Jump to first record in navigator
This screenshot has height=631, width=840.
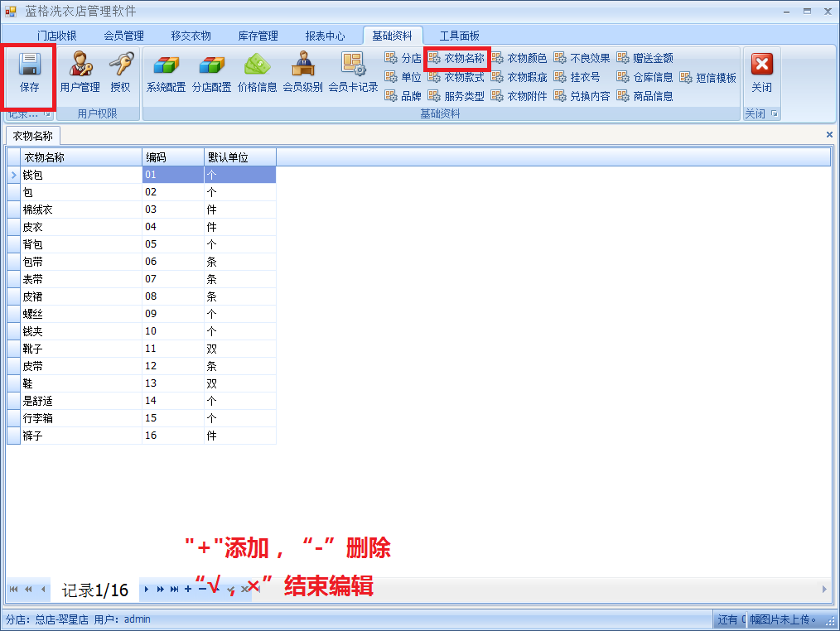[14, 590]
